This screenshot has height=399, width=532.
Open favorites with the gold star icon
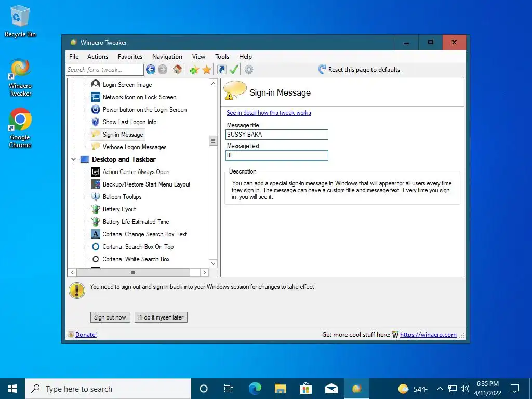pyautogui.click(x=207, y=70)
